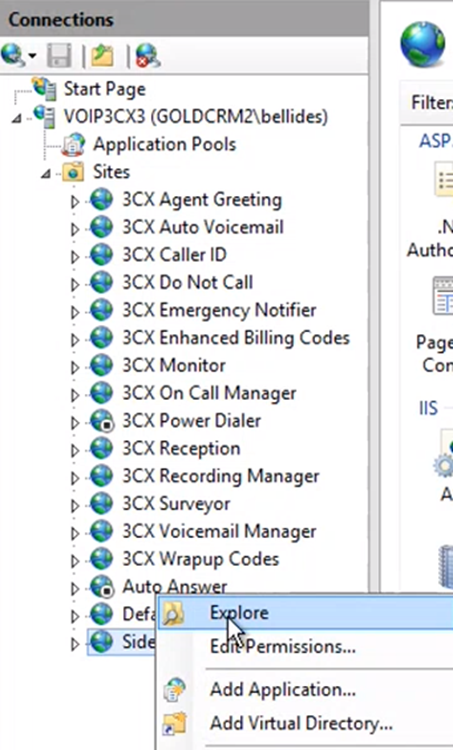
Task: Expand the 3CX Recording Manager site
Action: click(75, 477)
